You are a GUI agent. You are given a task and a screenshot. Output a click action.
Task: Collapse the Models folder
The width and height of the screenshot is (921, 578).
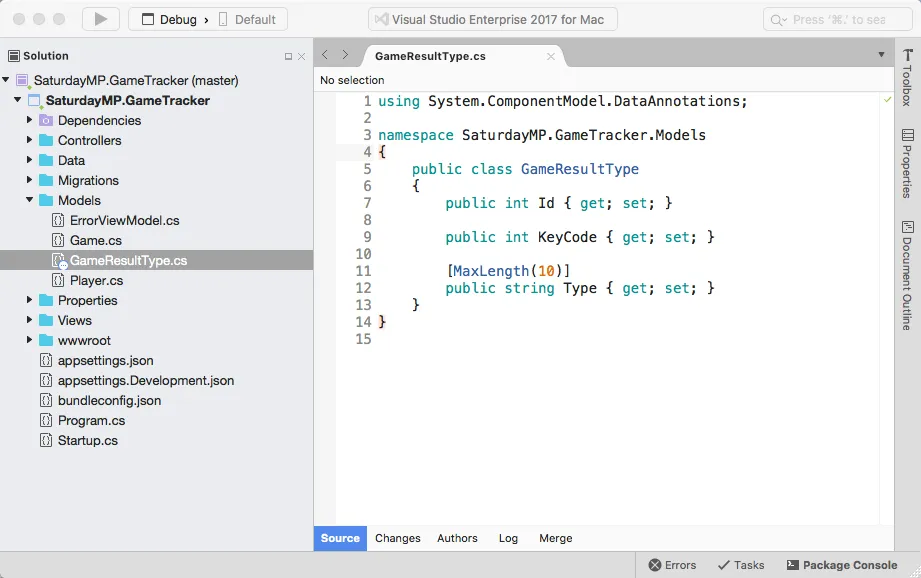29,200
